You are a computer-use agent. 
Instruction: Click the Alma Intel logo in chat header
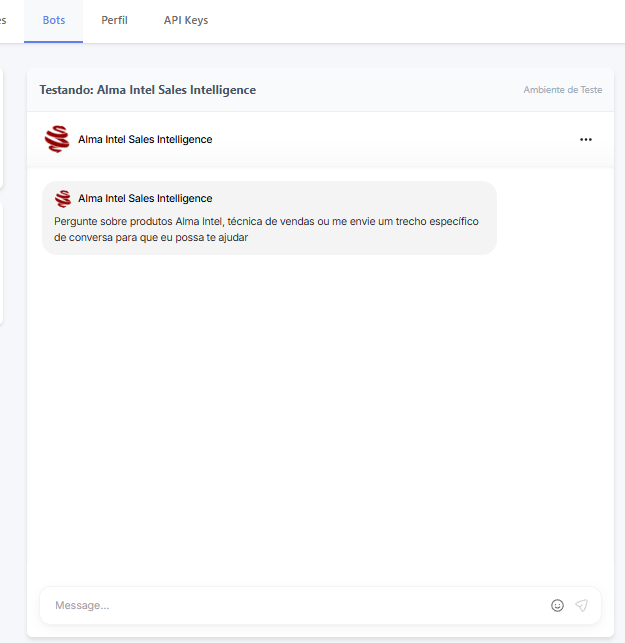click(57, 139)
